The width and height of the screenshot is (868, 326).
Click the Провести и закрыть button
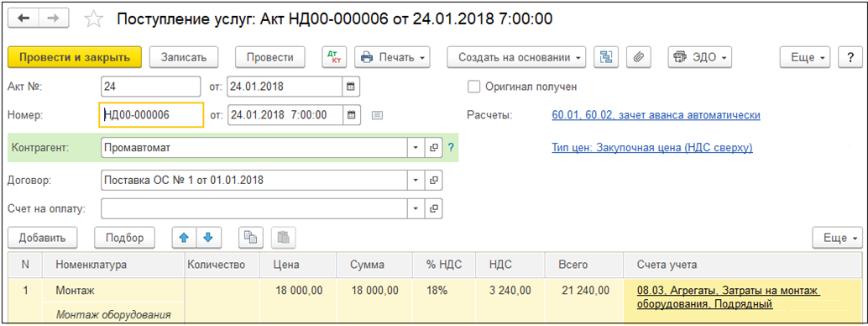(x=75, y=57)
